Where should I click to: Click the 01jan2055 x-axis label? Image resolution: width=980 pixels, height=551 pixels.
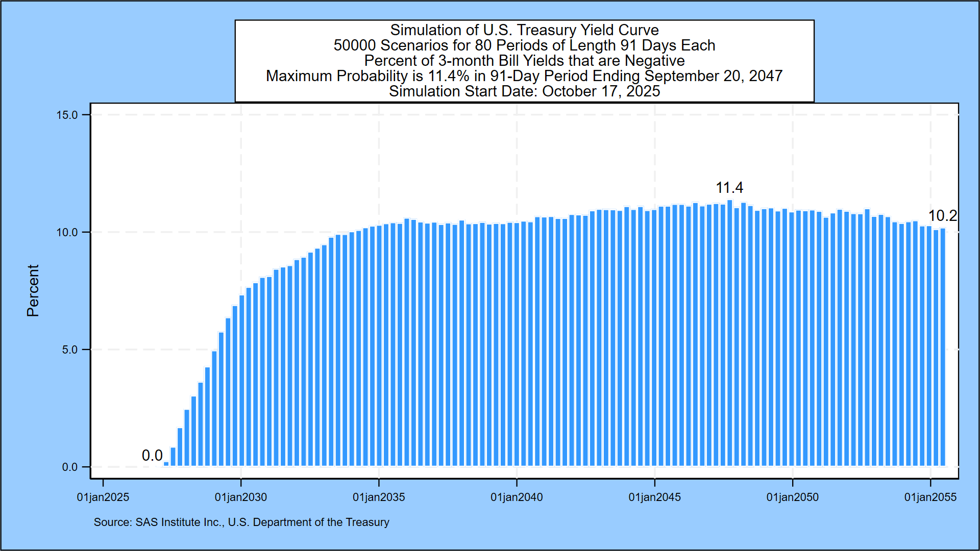930,497
